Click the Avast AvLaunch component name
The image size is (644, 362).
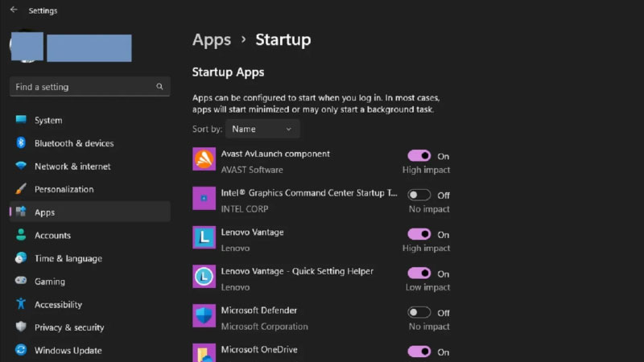coord(275,154)
